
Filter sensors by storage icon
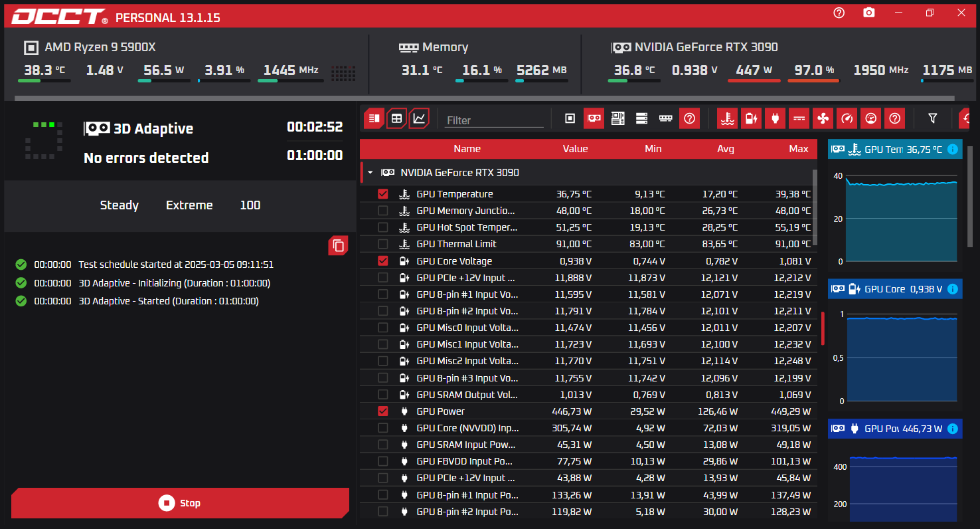[641, 118]
